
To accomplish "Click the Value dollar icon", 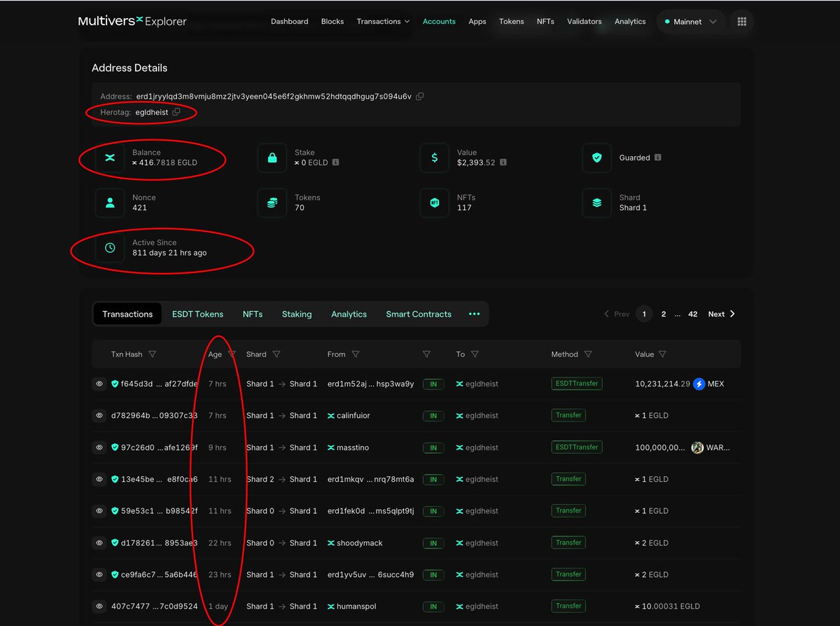I will click(435, 158).
